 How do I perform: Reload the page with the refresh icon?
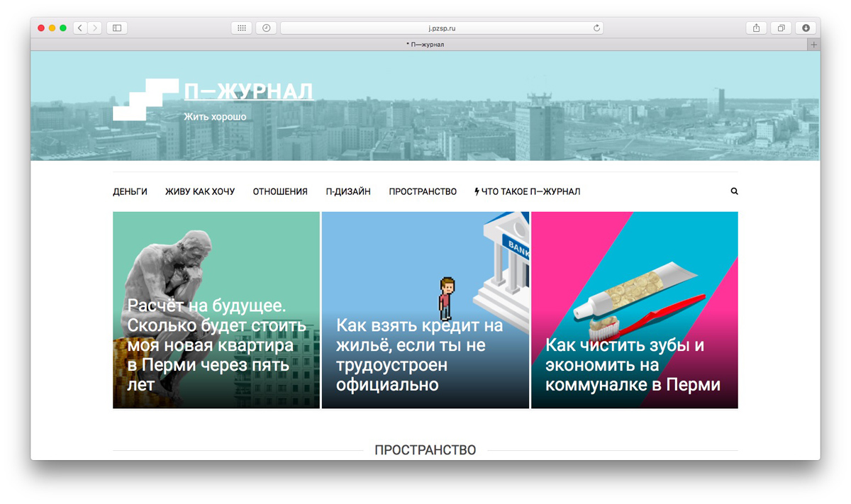click(x=597, y=28)
